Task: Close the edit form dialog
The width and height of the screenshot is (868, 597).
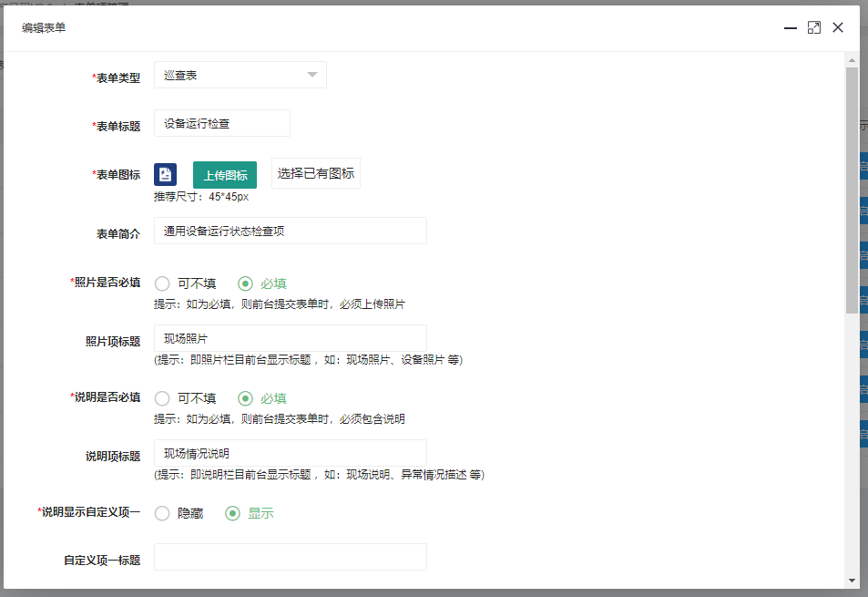Action: [x=838, y=28]
